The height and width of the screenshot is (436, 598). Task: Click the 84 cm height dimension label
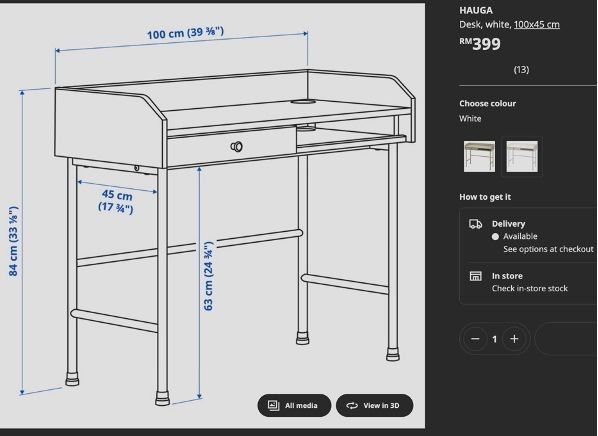[13, 241]
